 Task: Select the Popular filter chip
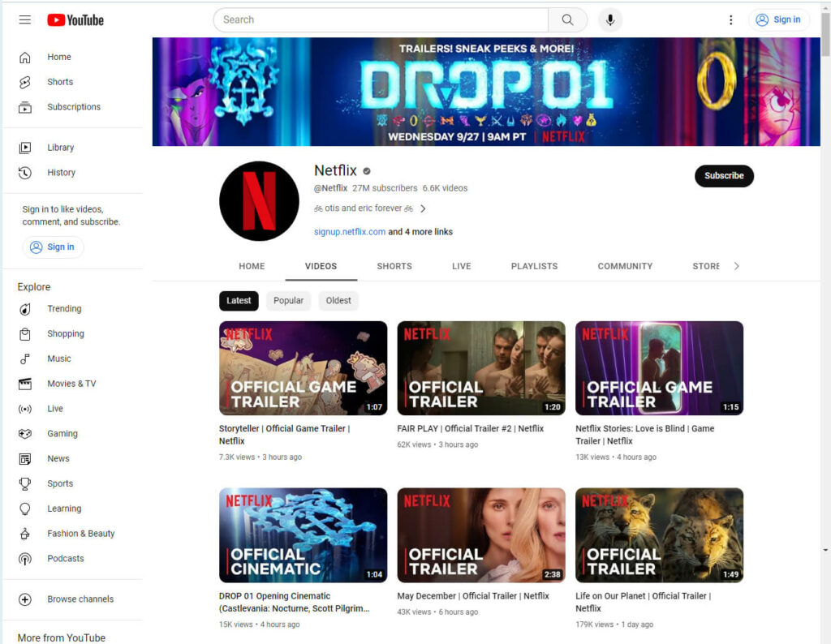coord(288,300)
